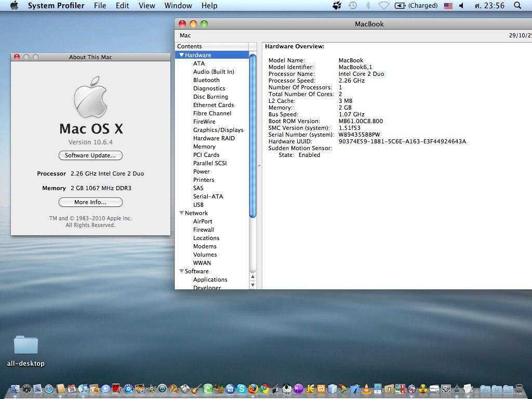The image size is (532, 399).
Task: Click the clock showing 23:56
Action: 489,6
